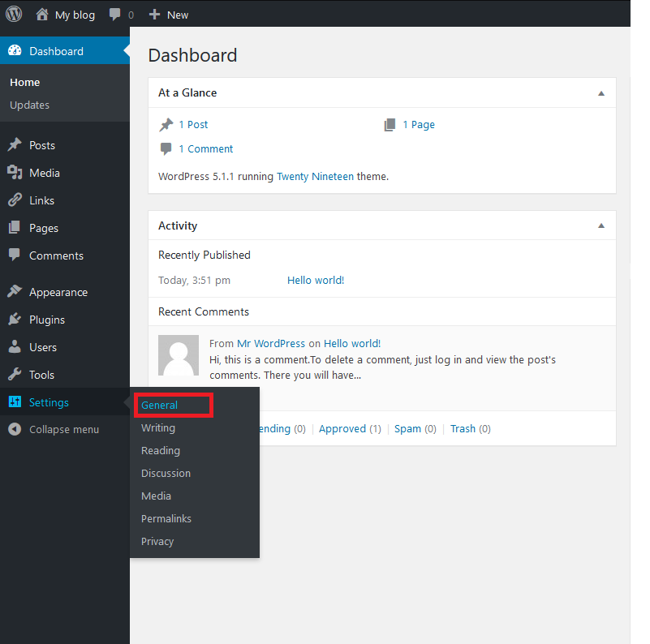Click the Collapse menu arrow icon
Viewport: 650px width, 644px height.
(15, 429)
